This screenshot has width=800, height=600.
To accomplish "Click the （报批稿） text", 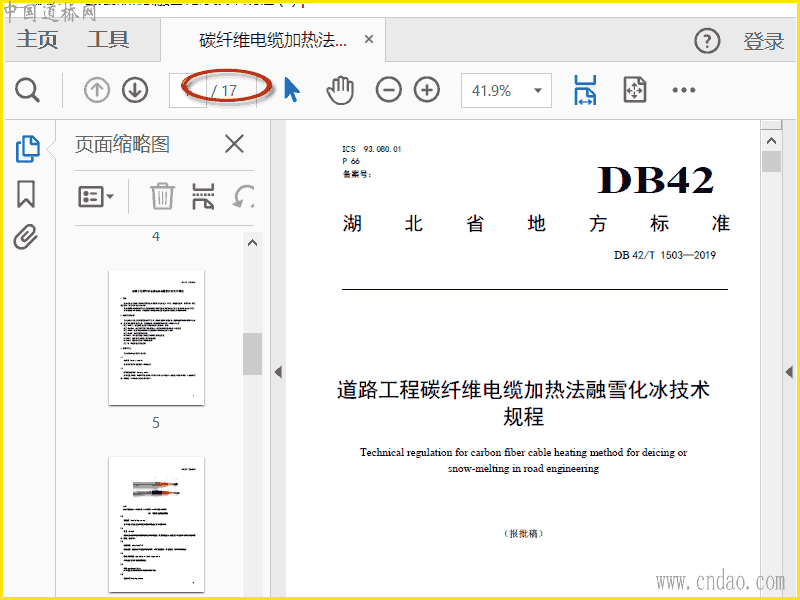I will point(523,534).
